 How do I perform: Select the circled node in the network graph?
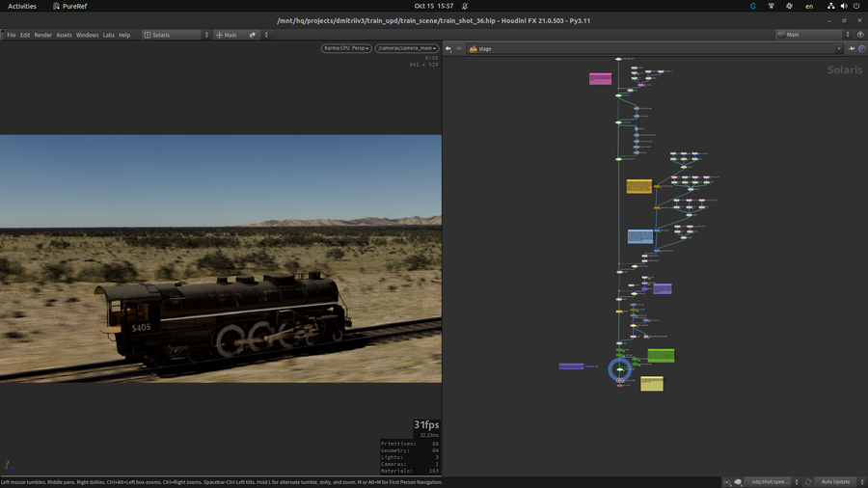pos(620,369)
